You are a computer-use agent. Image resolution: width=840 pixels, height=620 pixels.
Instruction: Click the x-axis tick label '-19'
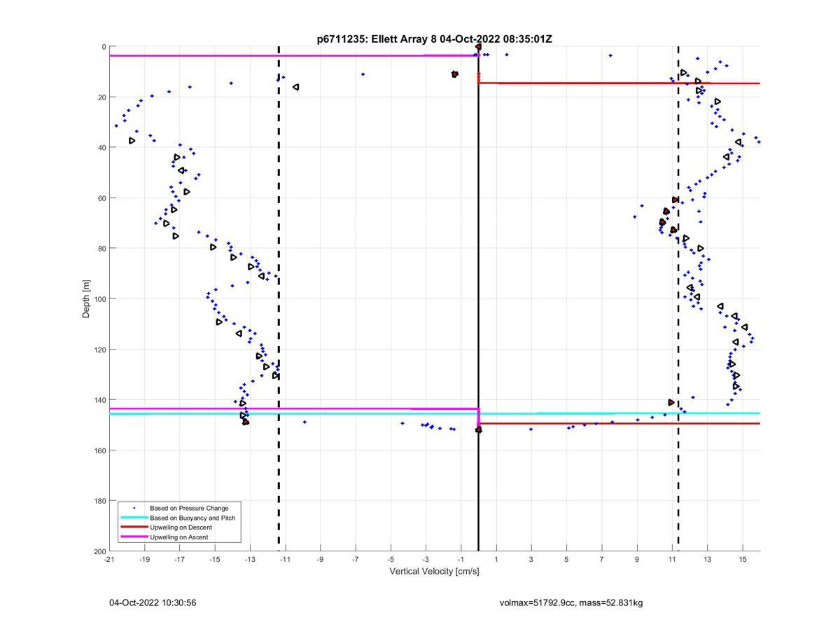(x=144, y=559)
